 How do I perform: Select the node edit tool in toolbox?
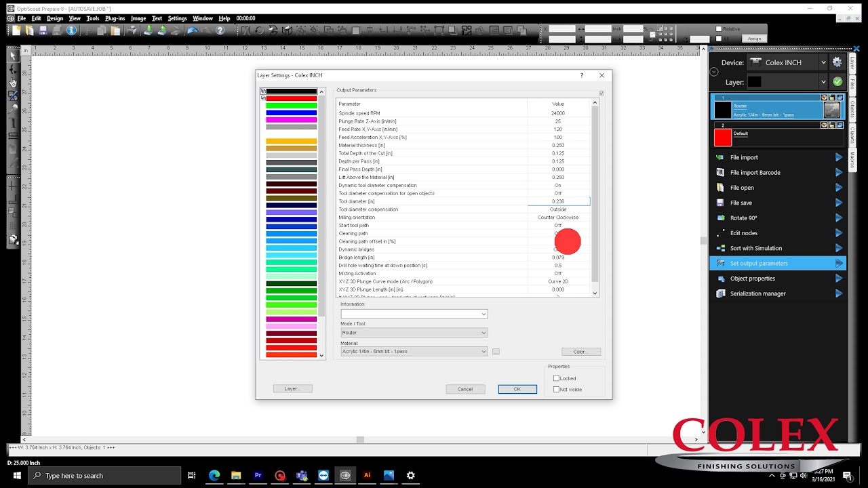13,69
